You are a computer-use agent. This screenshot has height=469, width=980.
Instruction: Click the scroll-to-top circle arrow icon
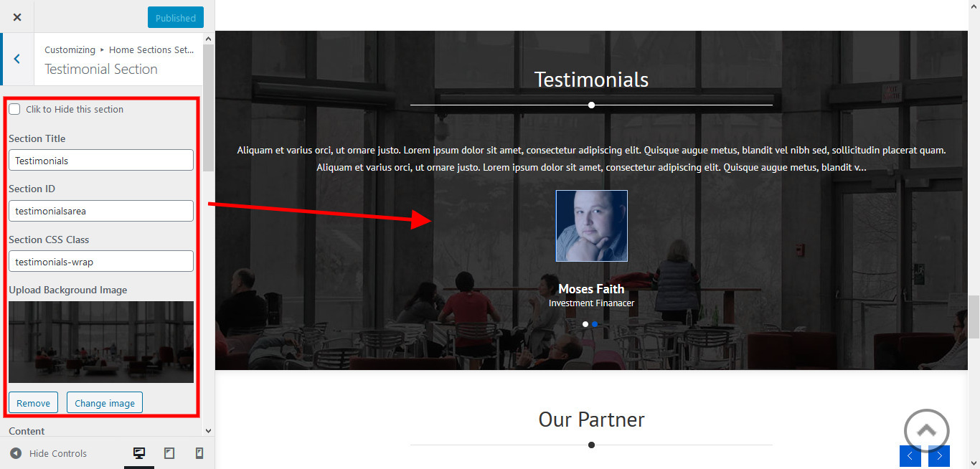point(927,431)
